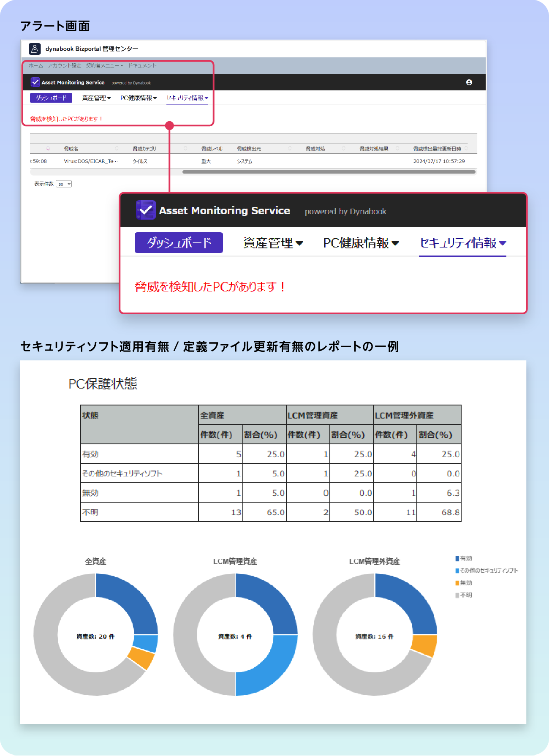549x756 pixels.
Task: Click threat name Virus:DOS/EICAR_Te… cell
Action: [91, 161]
